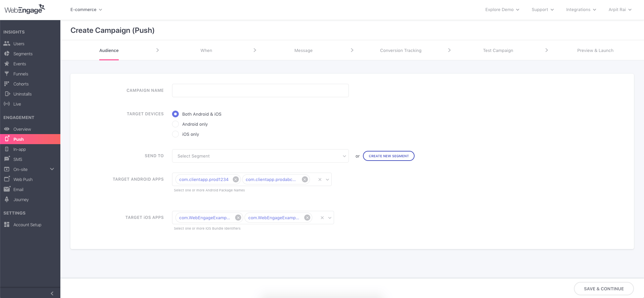Click the Events star icon
Screen dimensions: 644x298
point(7,64)
